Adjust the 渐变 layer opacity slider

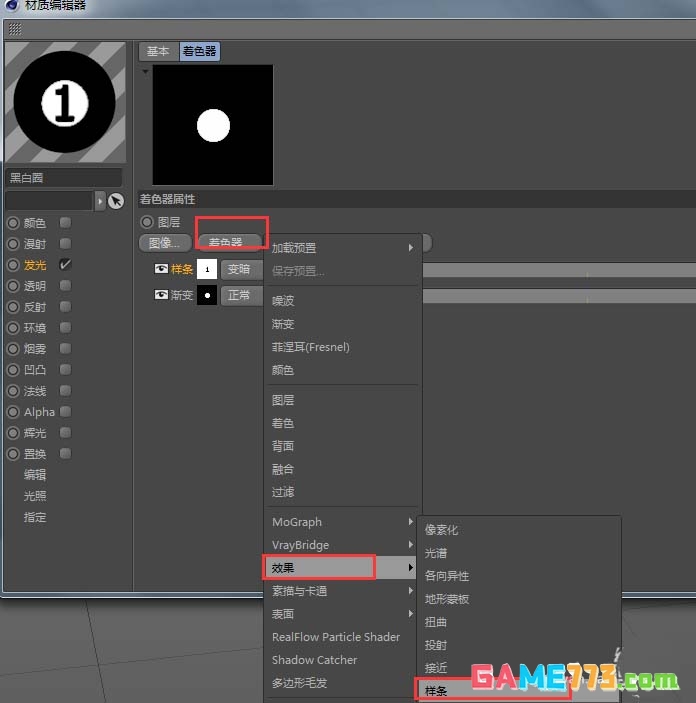(559, 296)
